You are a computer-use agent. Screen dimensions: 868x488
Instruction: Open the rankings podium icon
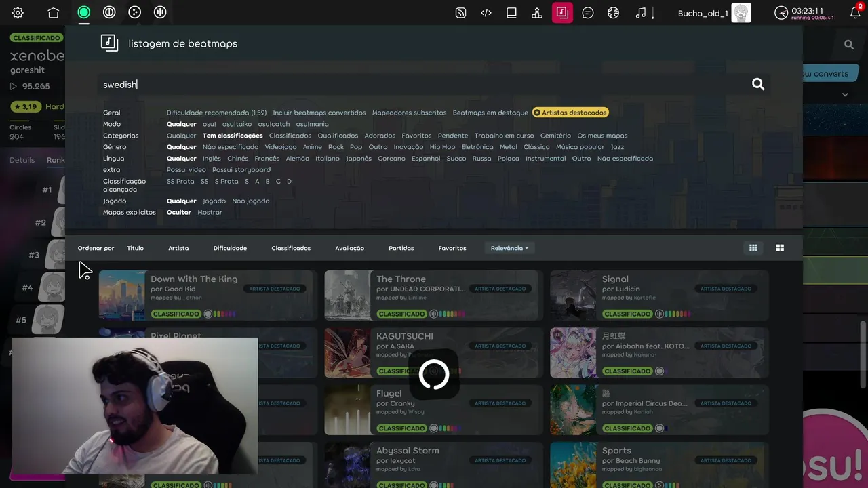(537, 12)
